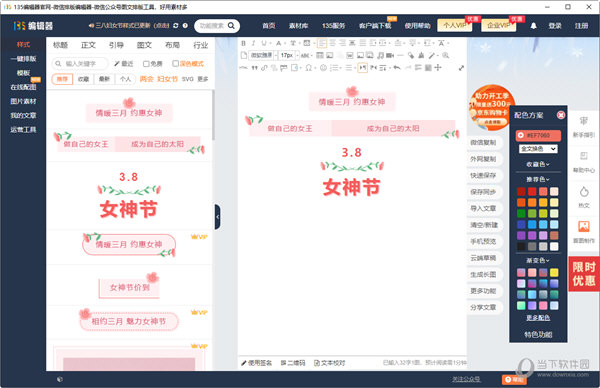Pick the green swatch in 推荐色
This screenshot has height=388, width=600.
(521, 213)
